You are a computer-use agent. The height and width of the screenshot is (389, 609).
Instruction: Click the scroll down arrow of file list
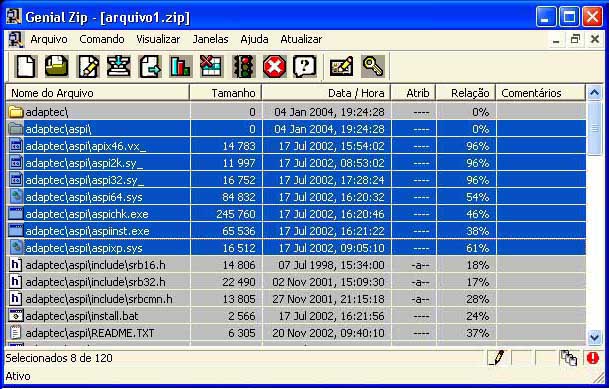coord(595,337)
